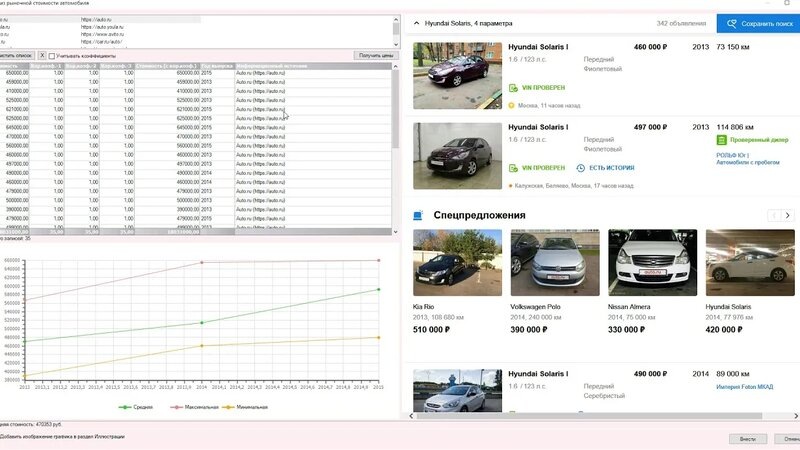Click down arrow of the price table scrollbar
Viewport: 800px width, 450px height.
[395, 232]
